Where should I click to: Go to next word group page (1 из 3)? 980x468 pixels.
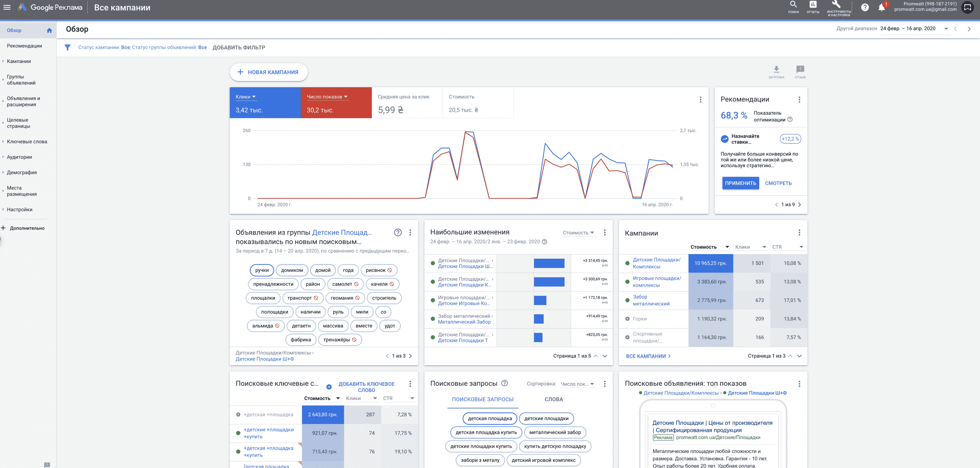point(410,356)
